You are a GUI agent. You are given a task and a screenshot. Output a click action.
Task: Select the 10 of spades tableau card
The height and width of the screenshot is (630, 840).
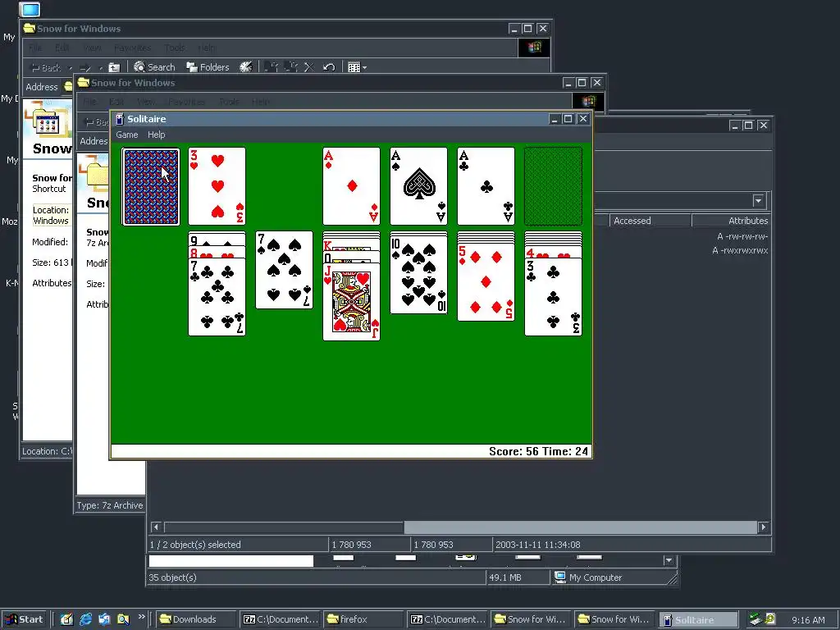coord(418,275)
